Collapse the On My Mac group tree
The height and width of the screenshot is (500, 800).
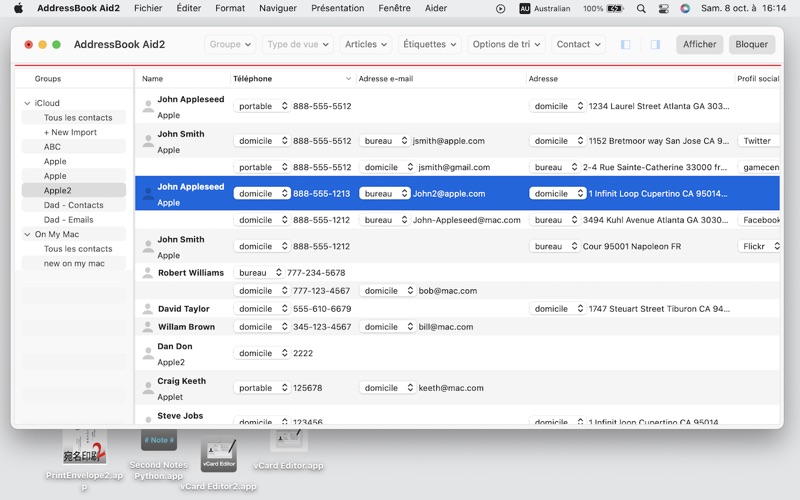pyautogui.click(x=27, y=234)
